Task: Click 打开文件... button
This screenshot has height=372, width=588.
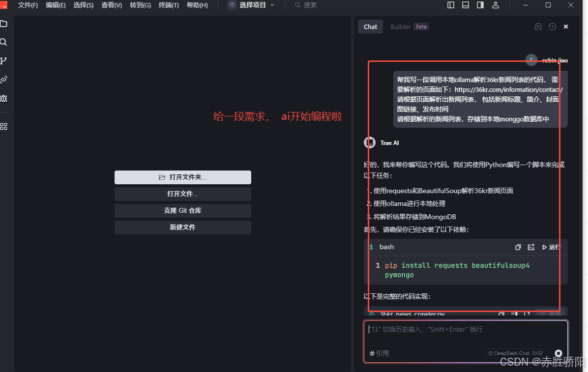Action: [x=182, y=194]
